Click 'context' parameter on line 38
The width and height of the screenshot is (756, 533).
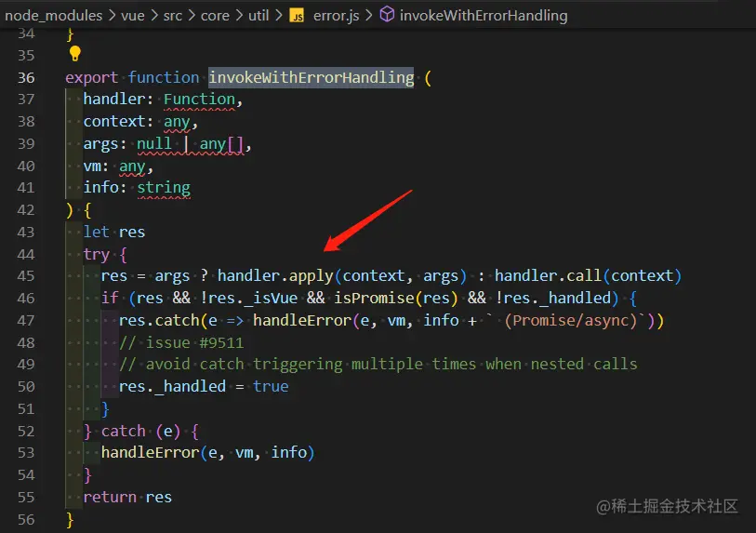113,122
